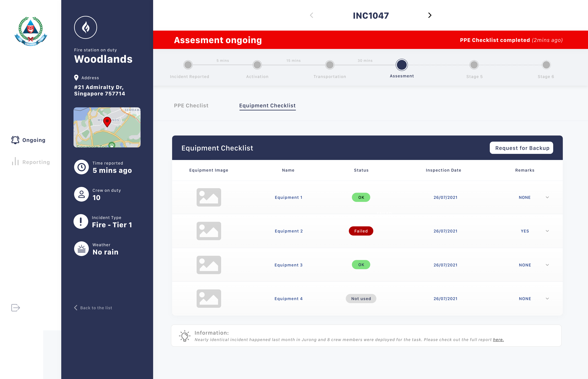Click Equipment 3 OK status badge
Screen dimensions: 588x379
point(361,265)
